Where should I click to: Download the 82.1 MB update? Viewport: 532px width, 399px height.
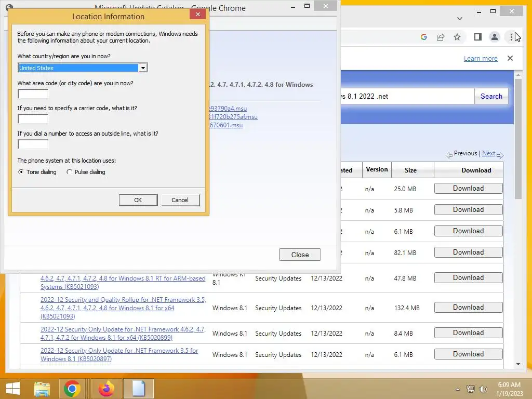click(x=468, y=252)
